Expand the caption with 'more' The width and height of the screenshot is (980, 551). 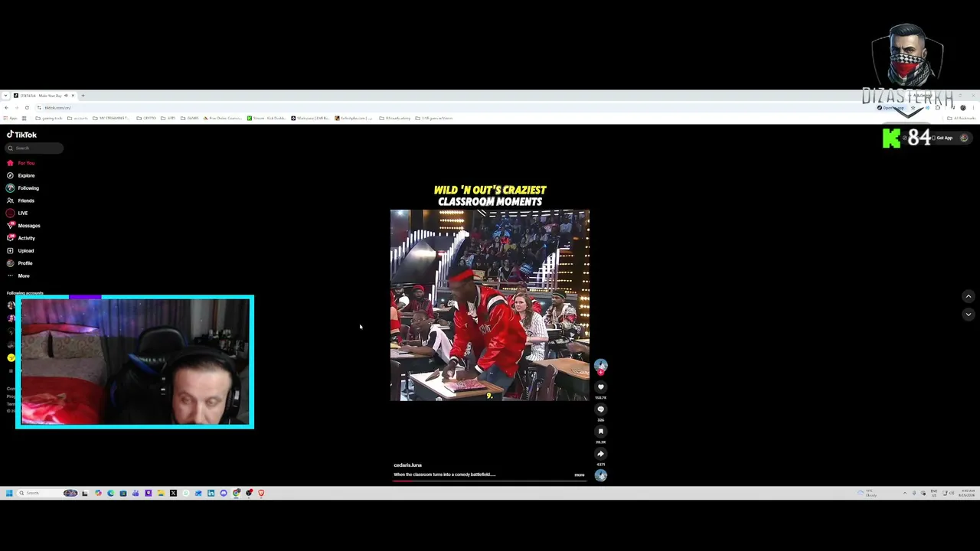click(580, 475)
